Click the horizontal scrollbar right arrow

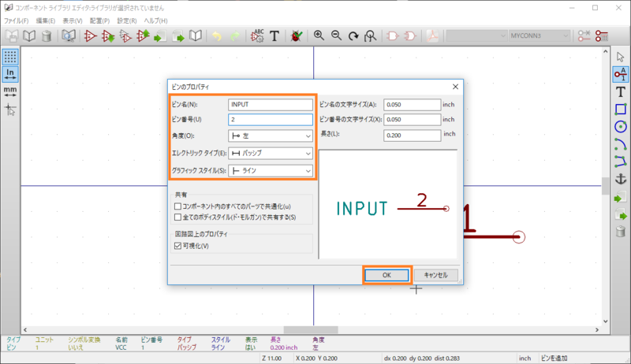point(597,330)
